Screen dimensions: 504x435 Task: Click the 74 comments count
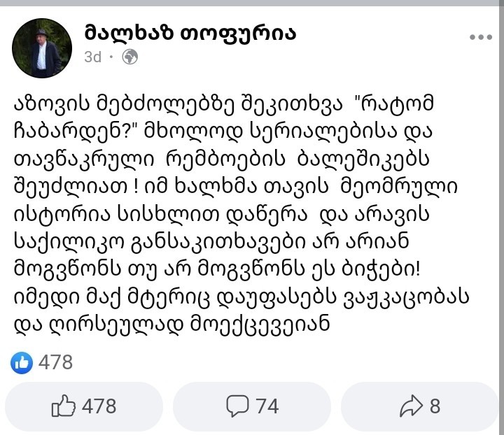(267, 406)
